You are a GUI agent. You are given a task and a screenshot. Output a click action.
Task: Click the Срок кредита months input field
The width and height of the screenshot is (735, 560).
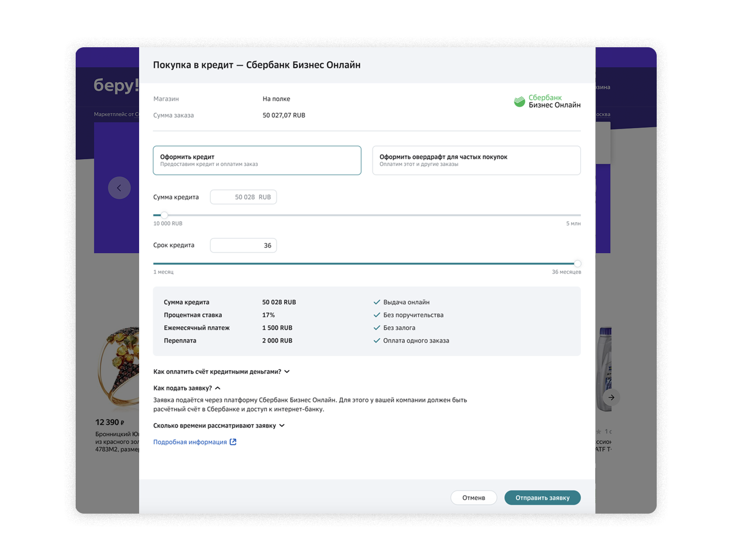[243, 245]
